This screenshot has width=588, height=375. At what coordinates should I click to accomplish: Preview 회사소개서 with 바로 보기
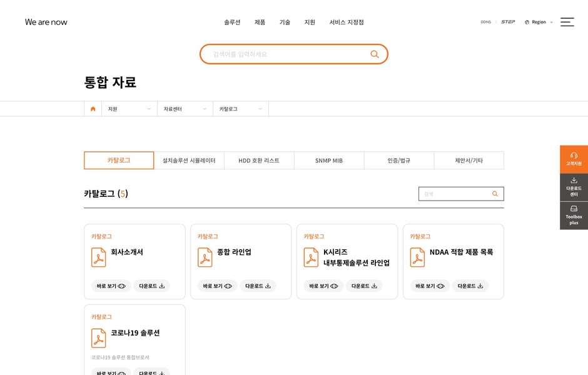111,286
